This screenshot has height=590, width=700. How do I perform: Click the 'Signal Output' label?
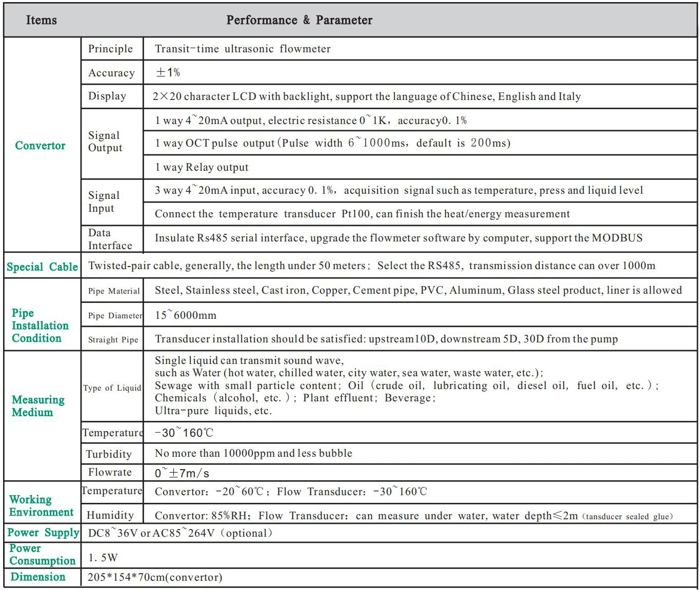(105, 141)
